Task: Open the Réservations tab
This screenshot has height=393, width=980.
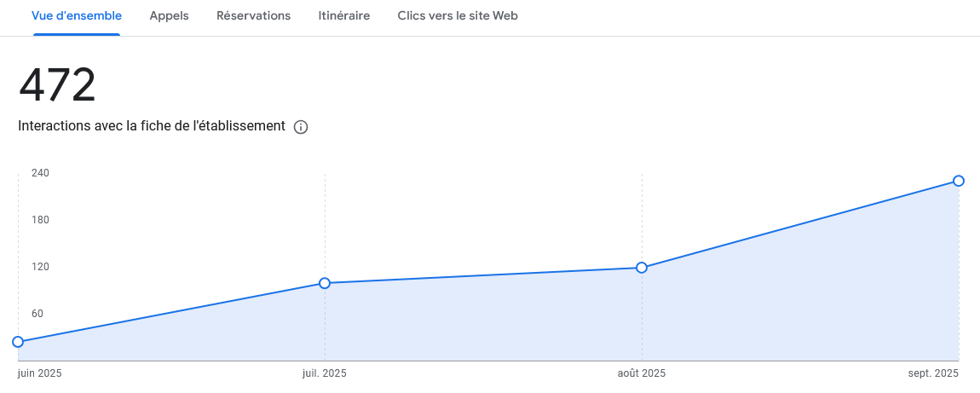Action: (x=253, y=16)
